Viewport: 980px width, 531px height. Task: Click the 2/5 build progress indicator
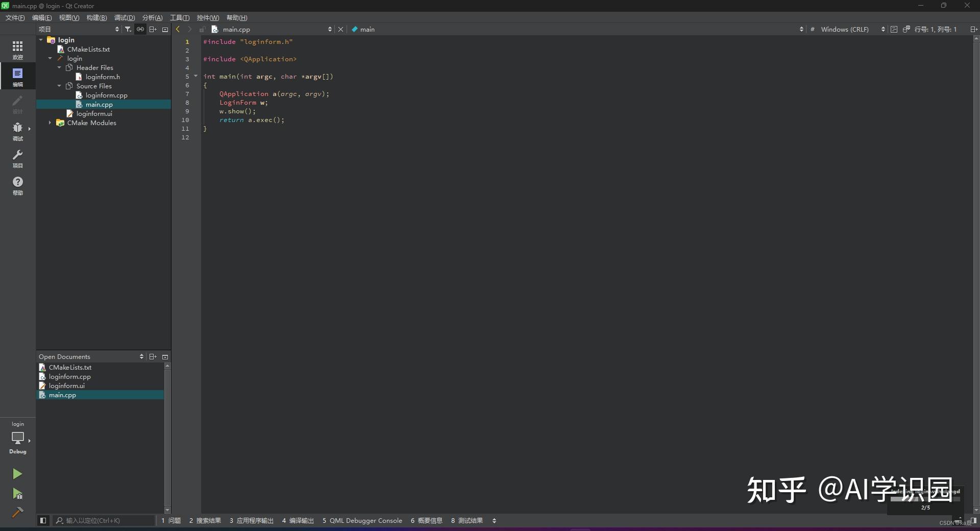(x=925, y=508)
